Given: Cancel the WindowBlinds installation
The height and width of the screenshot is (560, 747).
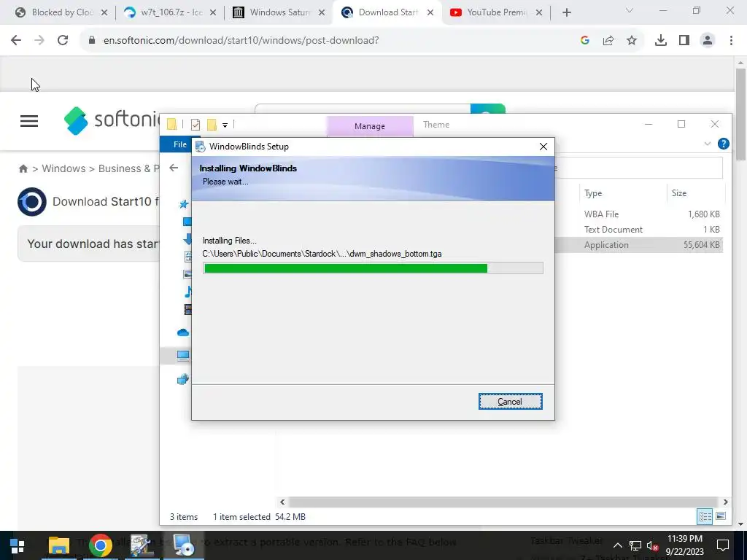Looking at the screenshot, I should [510, 402].
